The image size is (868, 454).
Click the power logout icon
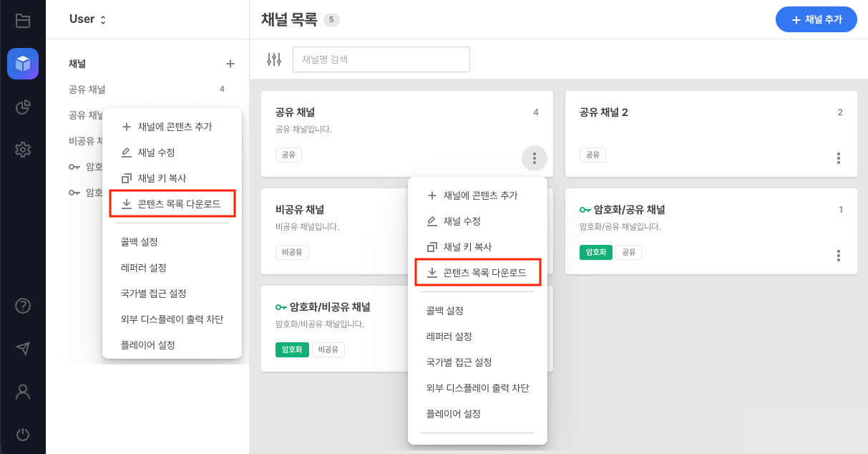[22, 435]
